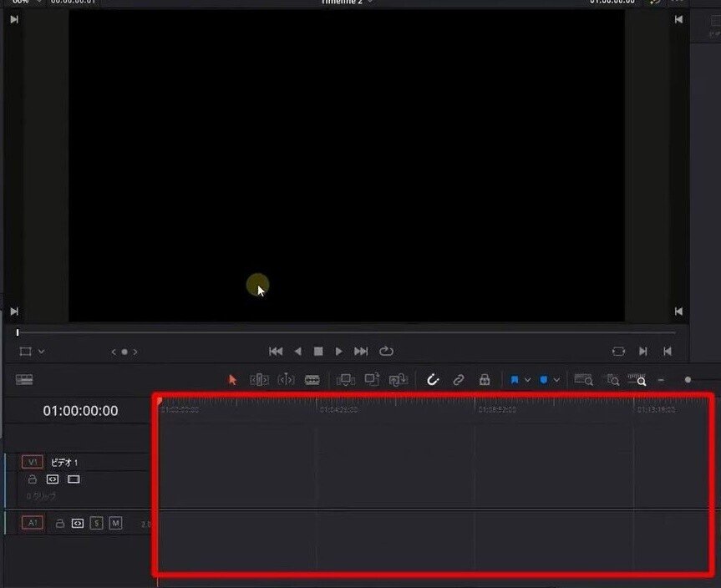Click the Insert clip toolbar icon

(x=346, y=380)
